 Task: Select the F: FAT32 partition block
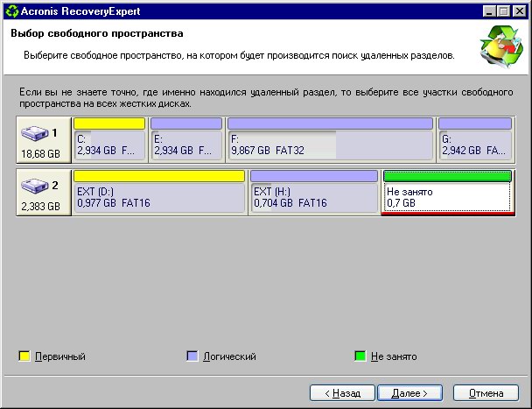point(329,145)
